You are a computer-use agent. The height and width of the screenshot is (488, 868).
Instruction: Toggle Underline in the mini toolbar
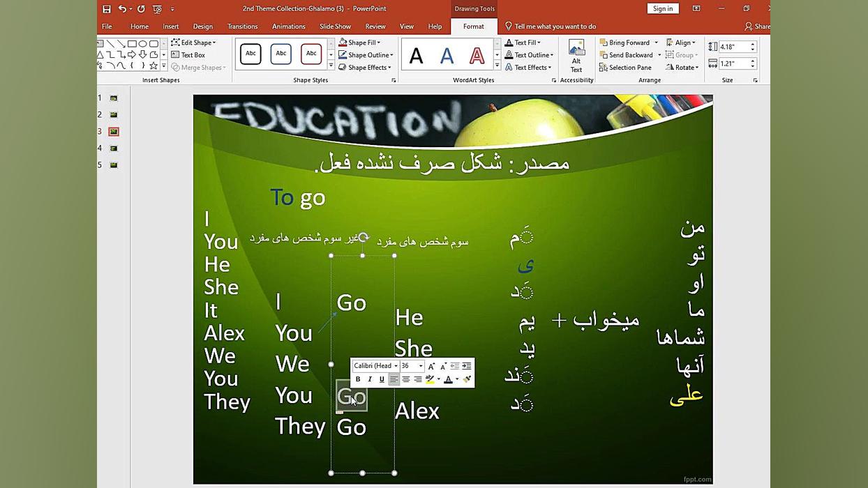pos(382,379)
